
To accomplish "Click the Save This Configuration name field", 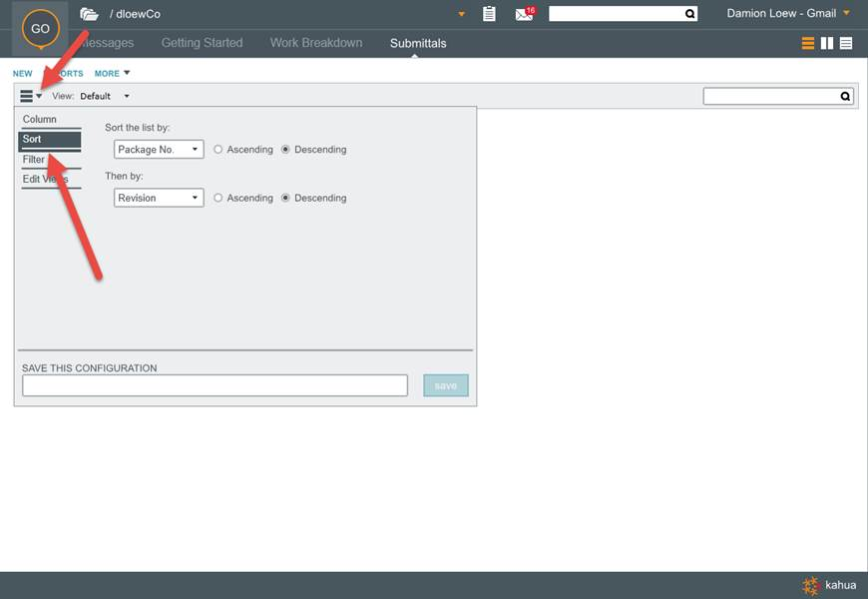I will click(215, 385).
